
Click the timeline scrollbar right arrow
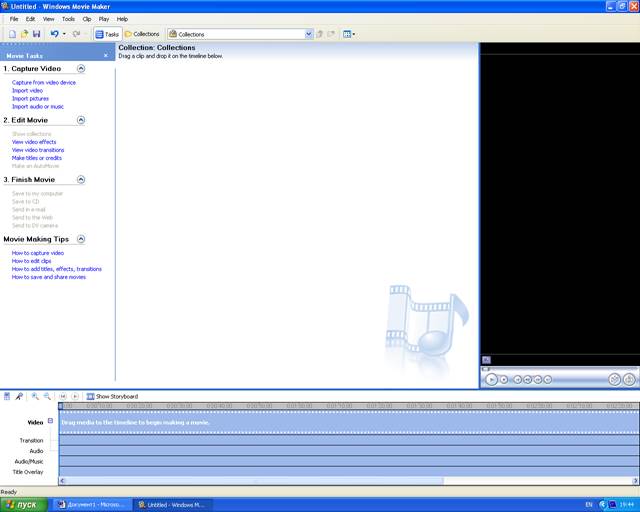(635, 481)
